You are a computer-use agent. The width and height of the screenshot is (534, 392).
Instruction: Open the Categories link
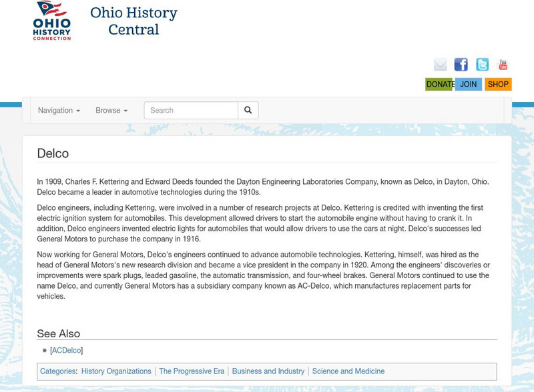pyautogui.click(x=57, y=371)
